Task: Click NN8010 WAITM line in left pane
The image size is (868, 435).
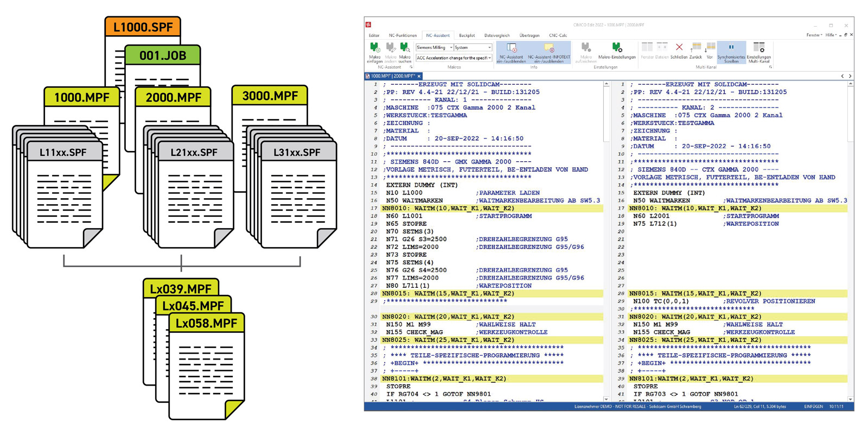Action: coord(492,208)
